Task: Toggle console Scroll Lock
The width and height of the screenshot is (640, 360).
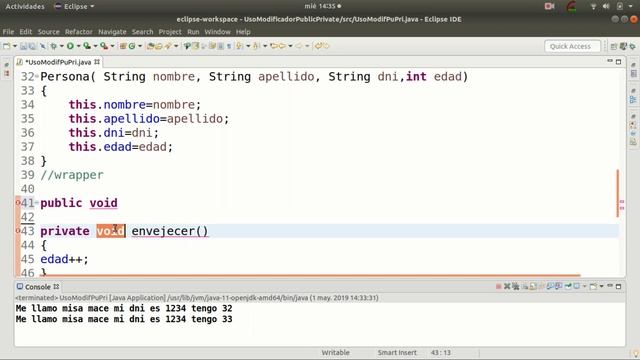Action: point(533,287)
